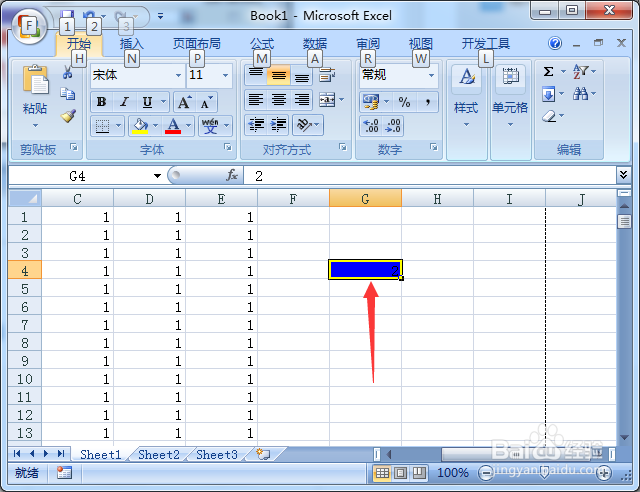Open the 公式 ribbon tab
The image size is (640, 492).
(x=262, y=43)
